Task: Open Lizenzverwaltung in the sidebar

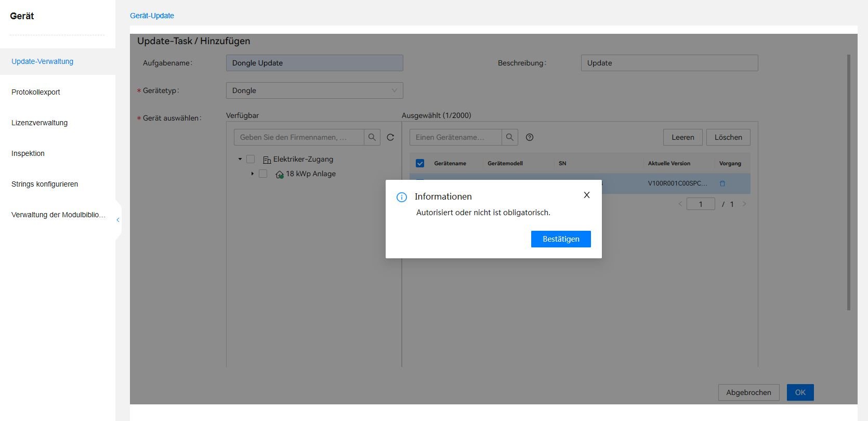Action: tap(40, 123)
